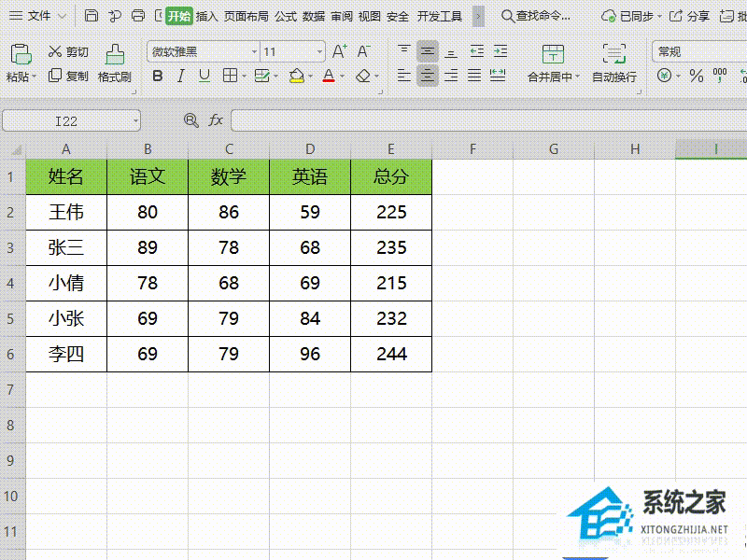Click the Save icon in quick toolbar

tap(91, 16)
